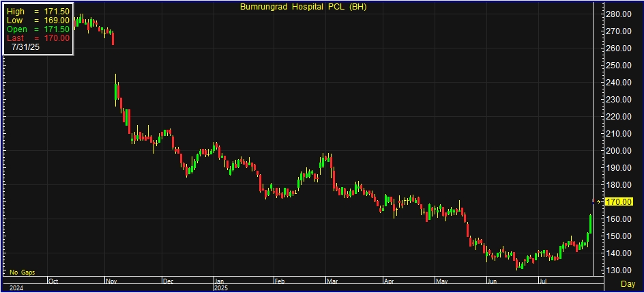
Task: Click the Nov month label on time axis
Action: (x=111, y=281)
